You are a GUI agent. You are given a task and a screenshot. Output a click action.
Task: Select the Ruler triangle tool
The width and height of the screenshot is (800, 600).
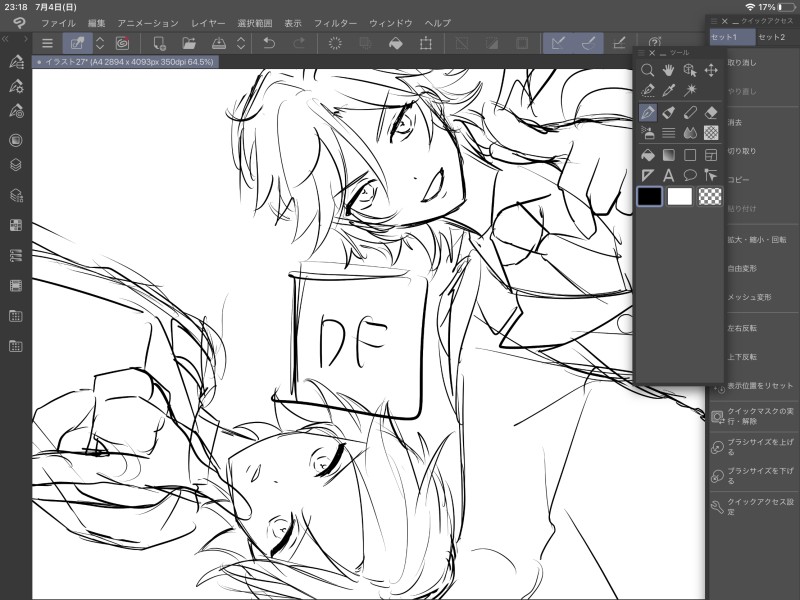pos(647,176)
